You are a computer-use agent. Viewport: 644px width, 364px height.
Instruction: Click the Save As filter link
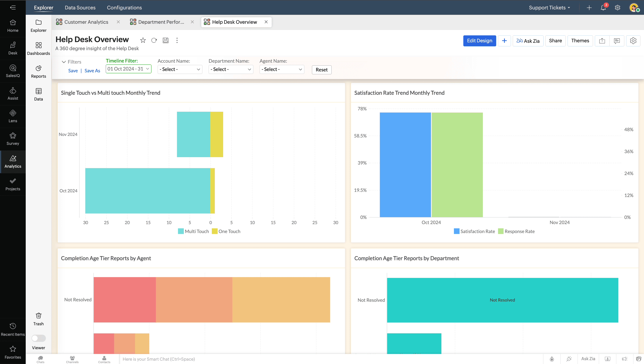click(x=92, y=71)
